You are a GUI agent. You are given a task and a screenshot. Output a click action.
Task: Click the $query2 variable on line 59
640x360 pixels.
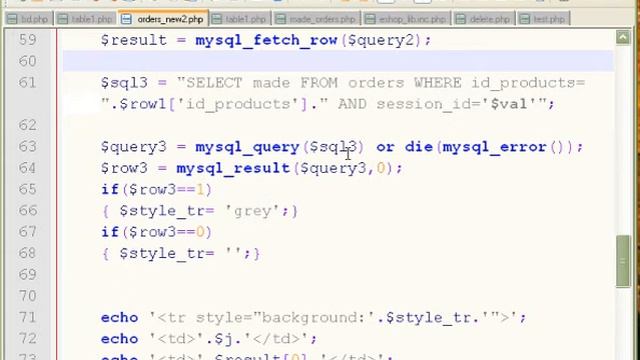(x=383, y=40)
